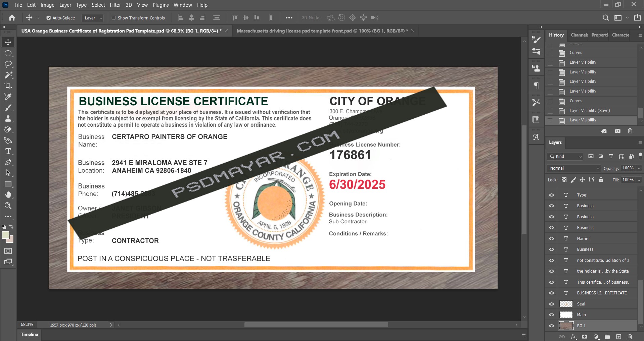Hide the Main layer

coord(551,315)
